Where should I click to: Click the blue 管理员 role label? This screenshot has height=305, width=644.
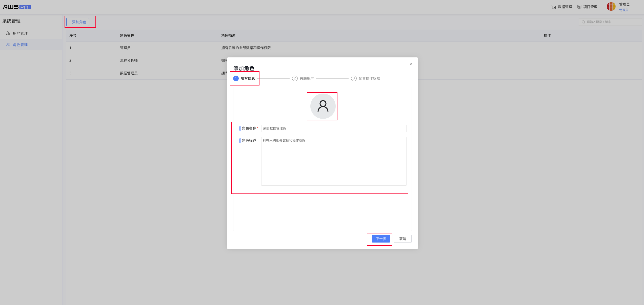tap(623, 10)
